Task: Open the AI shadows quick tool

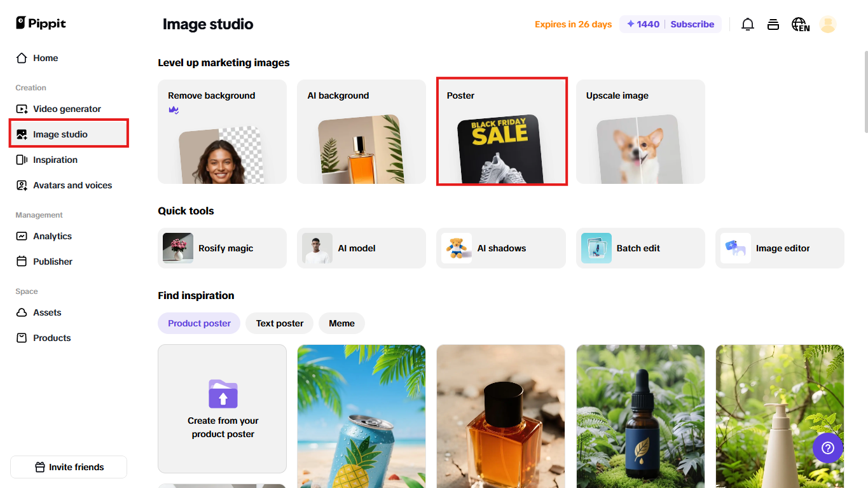Action: pos(500,248)
